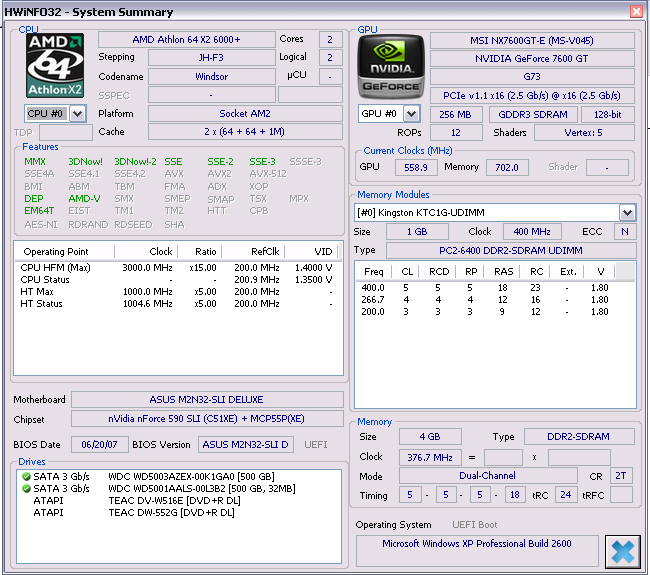This screenshot has height=575, width=650.
Task: Click the ECC value N field
Action: tap(625, 232)
